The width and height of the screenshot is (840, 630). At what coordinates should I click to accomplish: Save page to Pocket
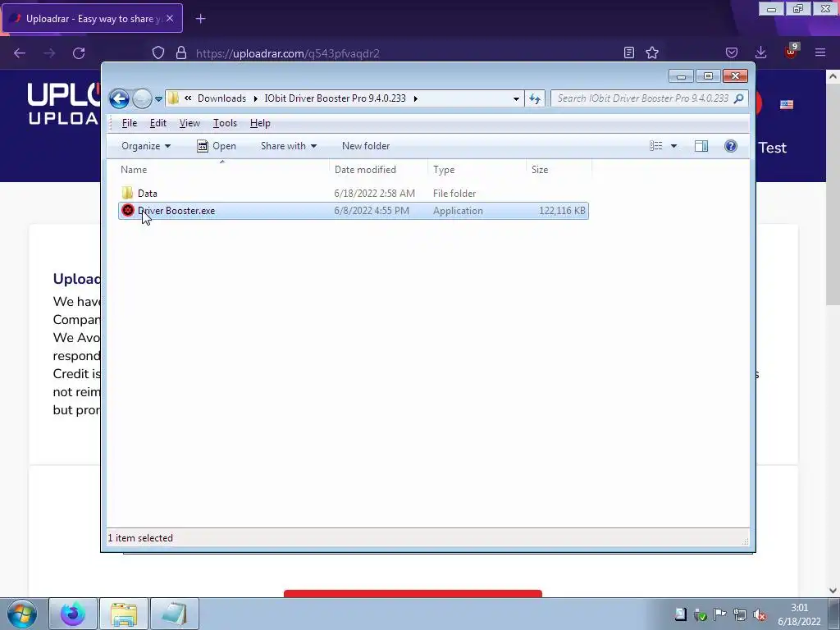coord(732,52)
